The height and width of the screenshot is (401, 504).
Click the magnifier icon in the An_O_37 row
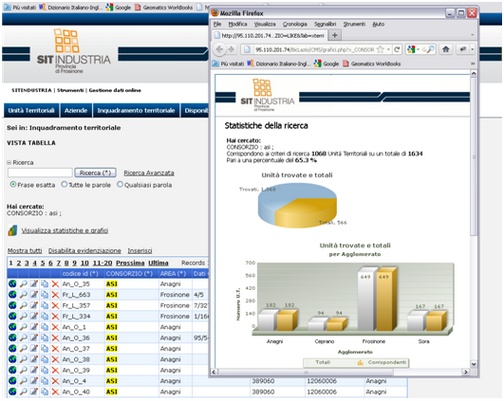point(23,349)
